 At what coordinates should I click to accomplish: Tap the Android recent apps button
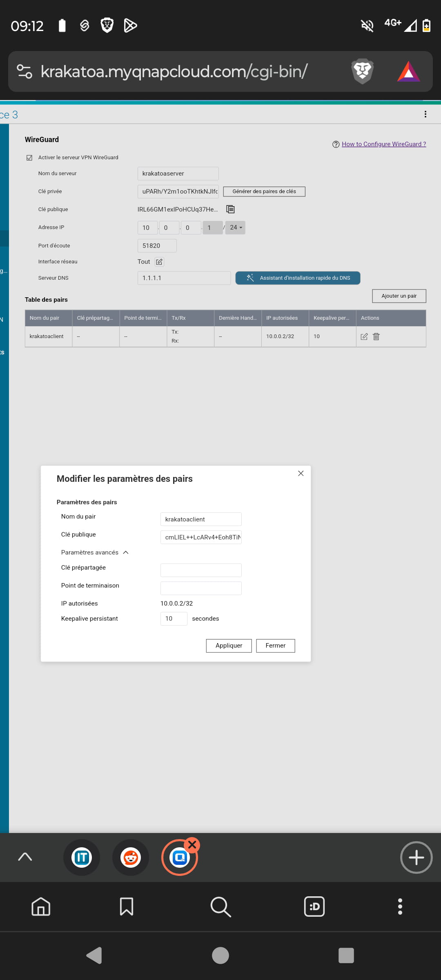coord(346,955)
